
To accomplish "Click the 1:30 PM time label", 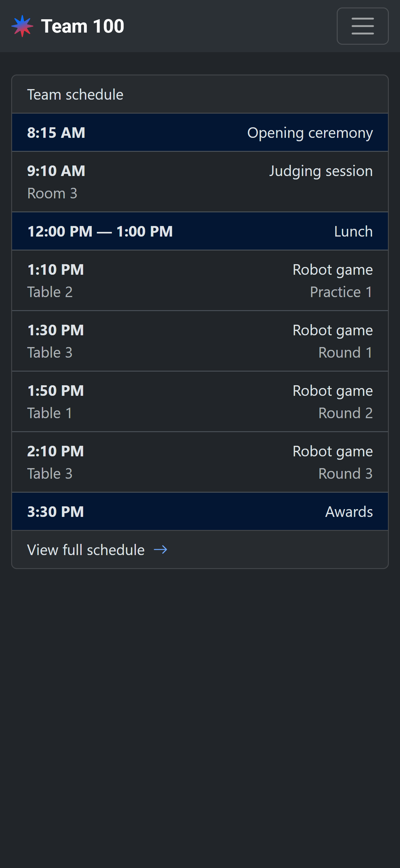I will [56, 330].
